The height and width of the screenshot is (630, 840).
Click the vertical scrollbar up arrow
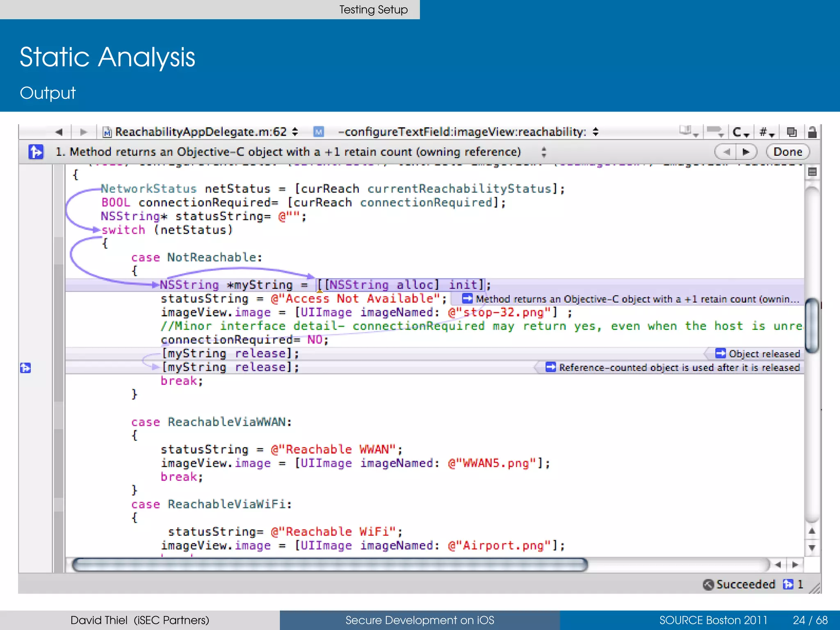pos(812,531)
